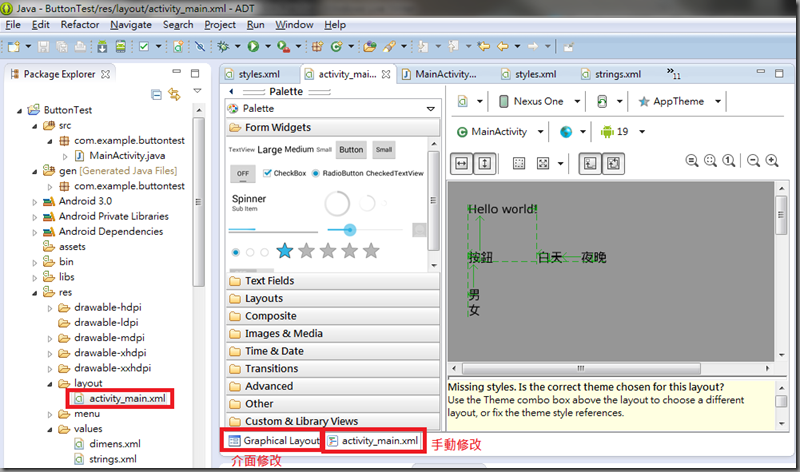The width and height of the screenshot is (800, 472).
Task: Collapse the ButtonTest project node
Action: tap(19, 110)
